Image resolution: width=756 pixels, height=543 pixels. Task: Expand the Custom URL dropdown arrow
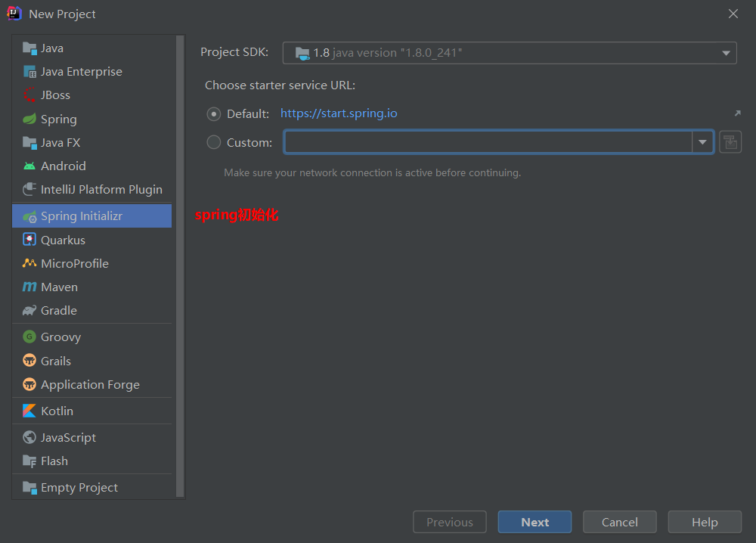click(x=702, y=142)
